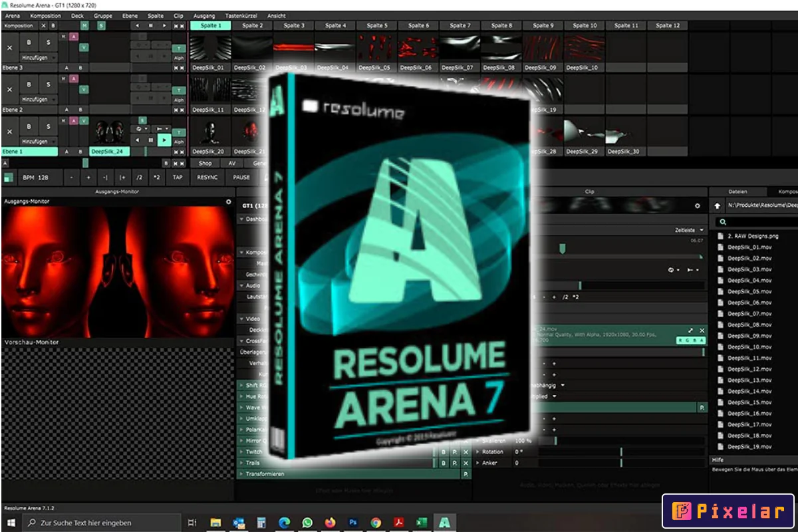The height and width of the screenshot is (532, 798).
Task: Solo Ebene 3 with its S button
Action: point(48,42)
